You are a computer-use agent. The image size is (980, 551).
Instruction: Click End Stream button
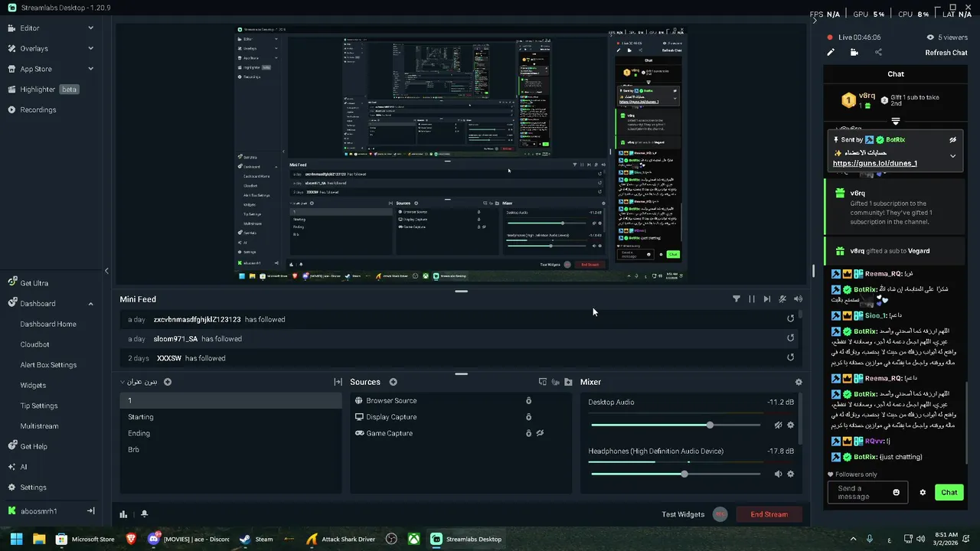(x=769, y=514)
